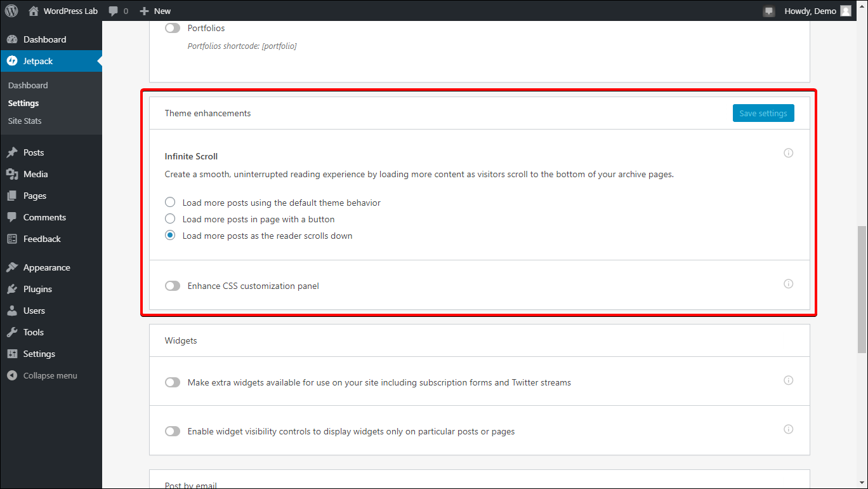Screen dimensions: 868x489
Task: Enable widget visibility controls toggle
Action: 173,431
